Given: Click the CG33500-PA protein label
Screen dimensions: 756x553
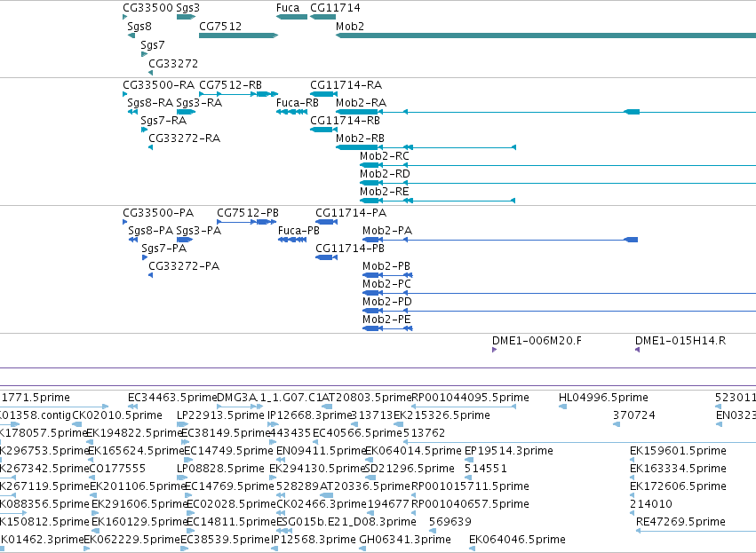Looking at the screenshot, I should 158,213.
